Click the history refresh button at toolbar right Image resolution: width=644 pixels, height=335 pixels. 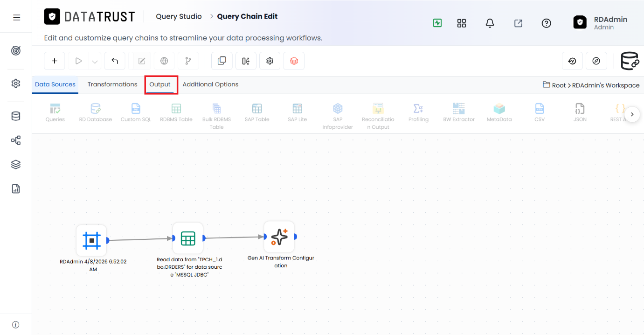pyautogui.click(x=572, y=61)
